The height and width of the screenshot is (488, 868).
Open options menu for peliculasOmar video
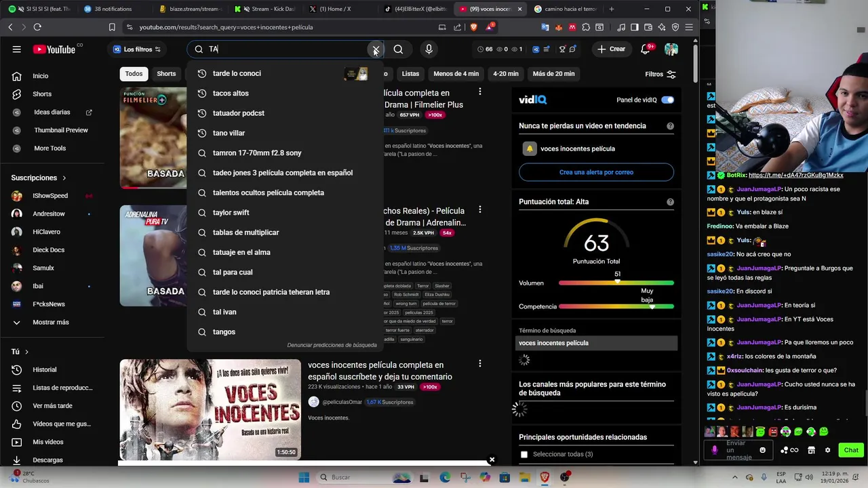479,364
